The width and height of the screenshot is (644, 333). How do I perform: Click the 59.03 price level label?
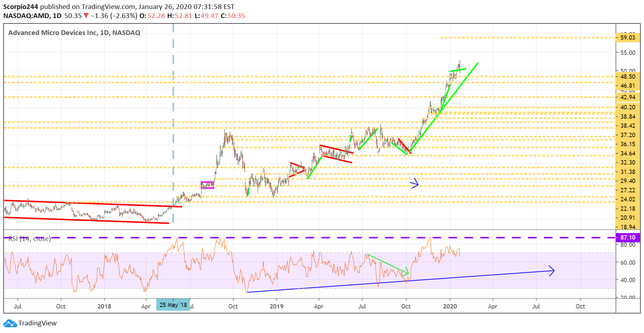(628, 38)
